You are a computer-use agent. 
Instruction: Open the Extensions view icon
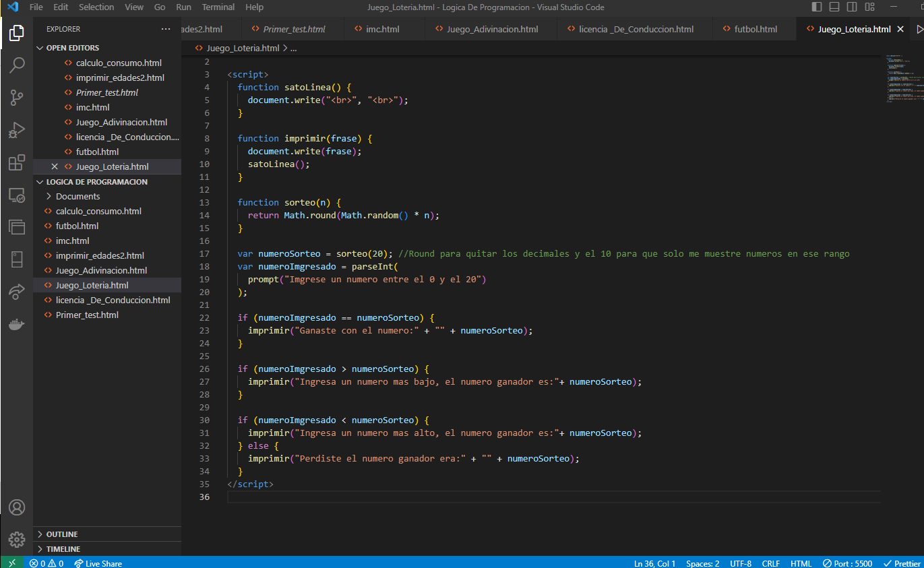[17, 163]
